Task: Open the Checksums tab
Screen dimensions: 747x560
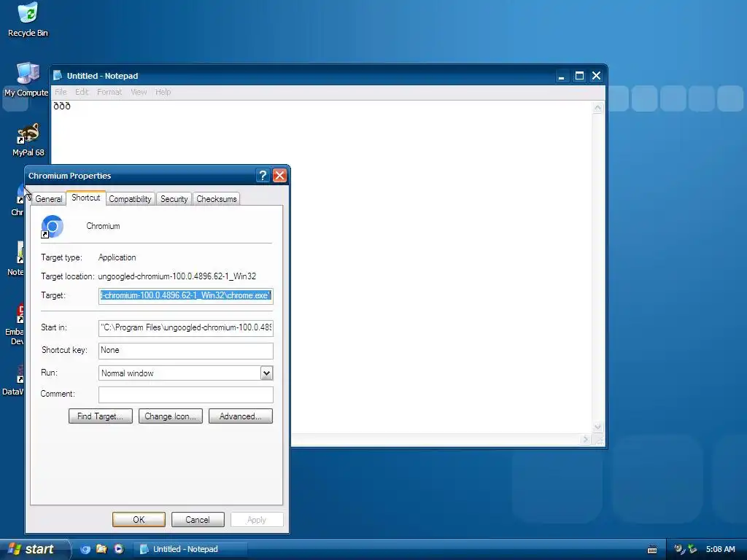Action: click(x=216, y=199)
